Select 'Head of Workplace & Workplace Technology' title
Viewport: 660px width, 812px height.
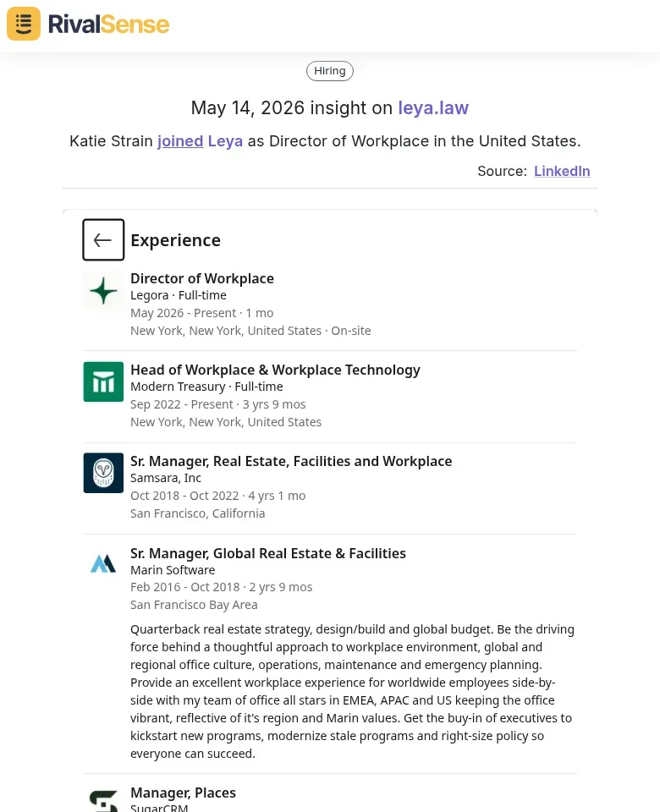tap(276, 370)
